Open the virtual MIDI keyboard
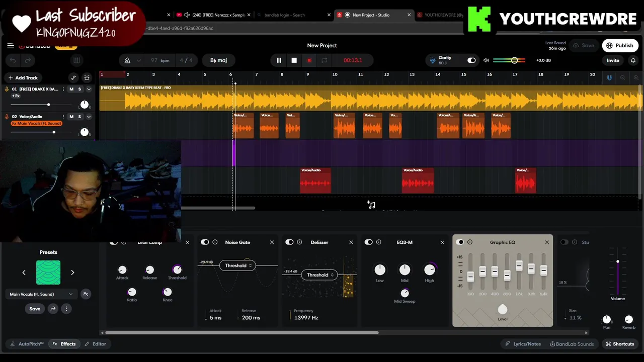The height and width of the screenshot is (362, 644). click(76, 60)
